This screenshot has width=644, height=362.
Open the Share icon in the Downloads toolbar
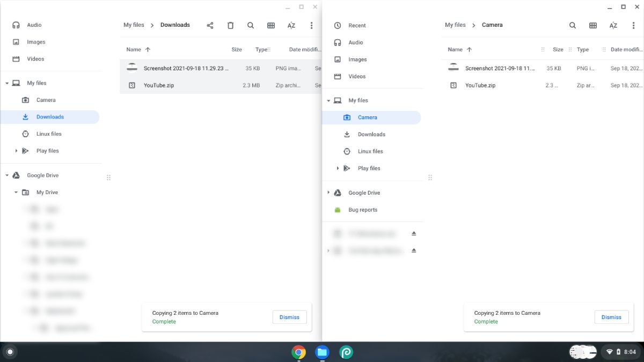(209, 25)
